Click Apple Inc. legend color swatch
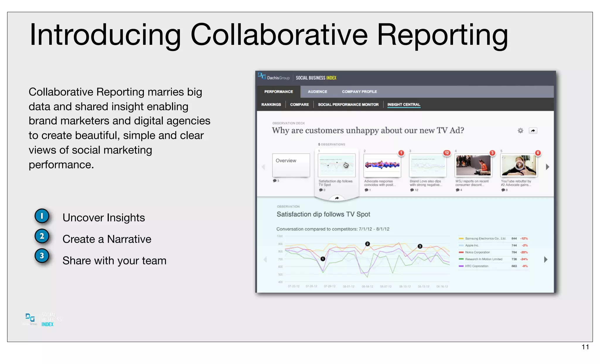 point(461,245)
